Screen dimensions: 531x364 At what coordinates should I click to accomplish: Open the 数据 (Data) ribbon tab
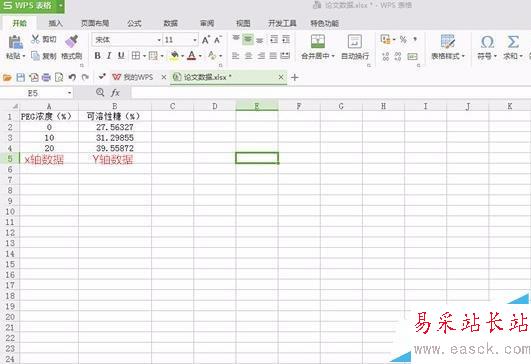click(171, 23)
